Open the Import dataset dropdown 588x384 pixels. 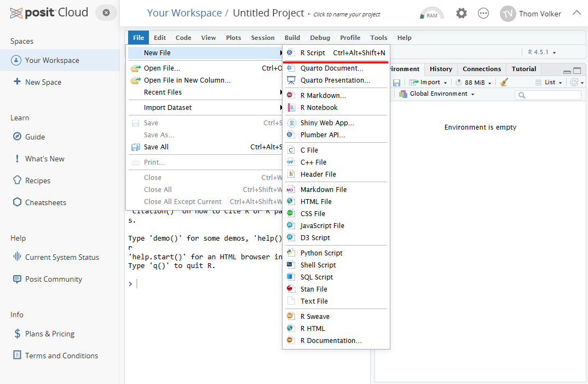[x=428, y=83]
